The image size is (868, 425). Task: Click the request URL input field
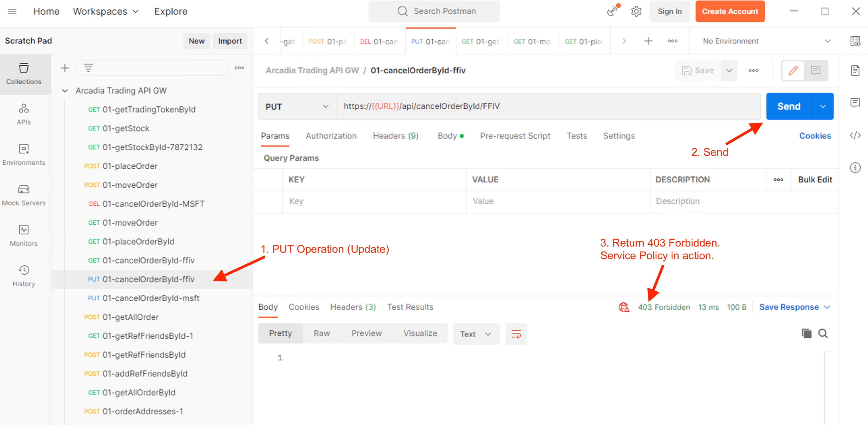pos(546,107)
